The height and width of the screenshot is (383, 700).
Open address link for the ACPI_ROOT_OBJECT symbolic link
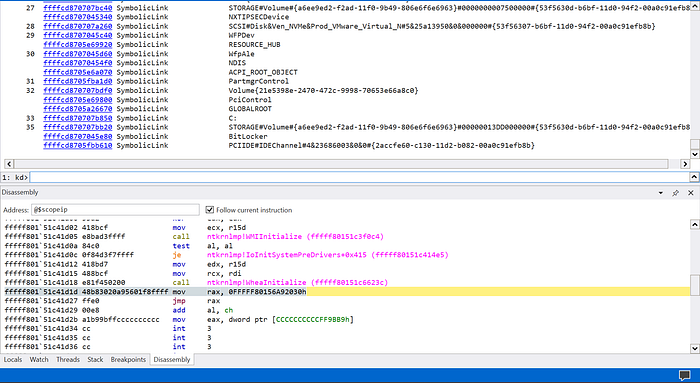(x=78, y=72)
